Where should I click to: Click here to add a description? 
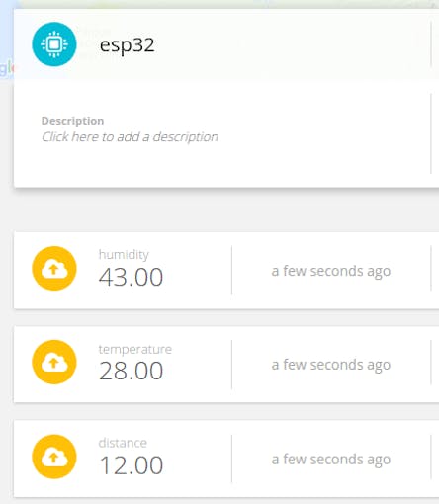(x=130, y=137)
